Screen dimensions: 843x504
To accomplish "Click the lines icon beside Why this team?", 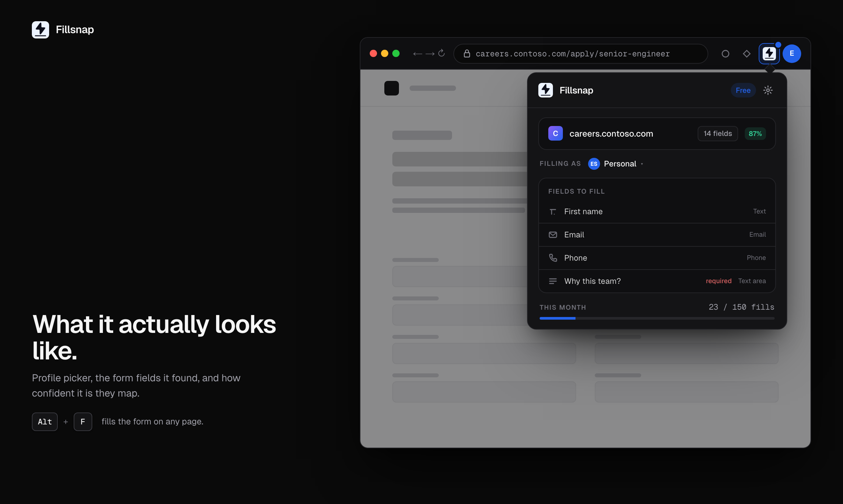I will click(553, 281).
